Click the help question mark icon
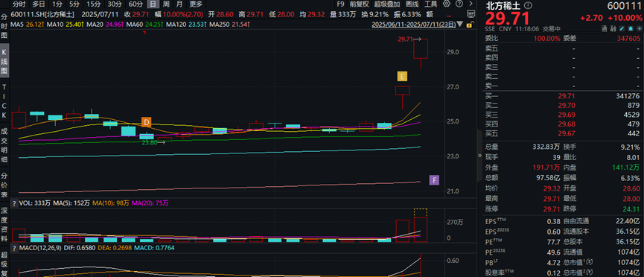Image resolution: width=644 pixels, height=277 pixels. click(459, 4)
